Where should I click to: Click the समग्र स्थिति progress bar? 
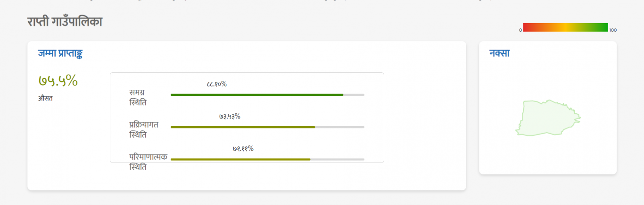click(267, 95)
